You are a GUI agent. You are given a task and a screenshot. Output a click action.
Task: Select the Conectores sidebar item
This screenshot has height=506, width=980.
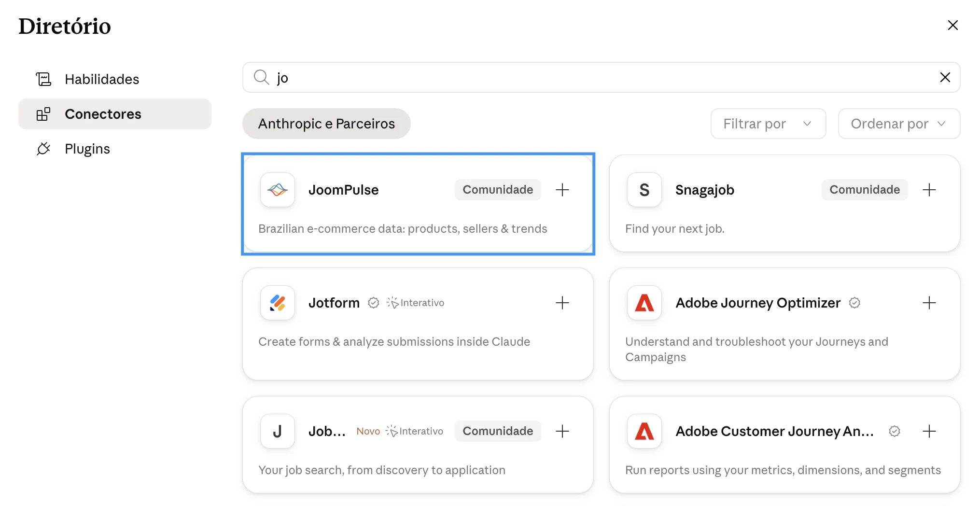pos(115,114)
